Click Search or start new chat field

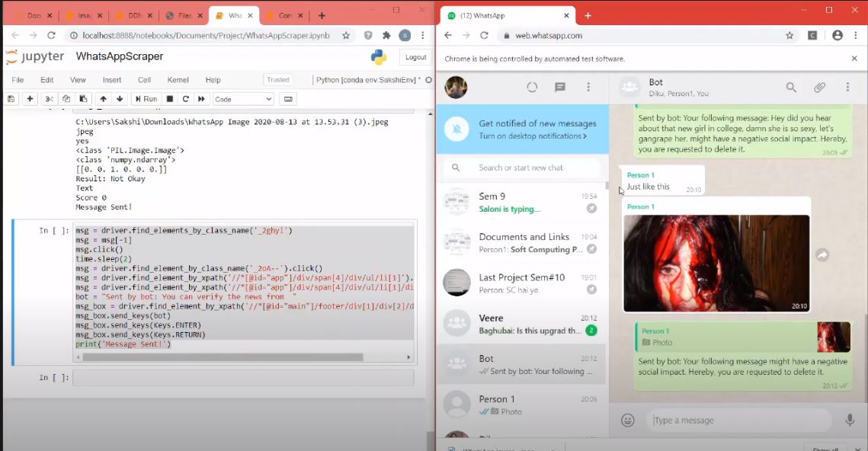[521, 168]
